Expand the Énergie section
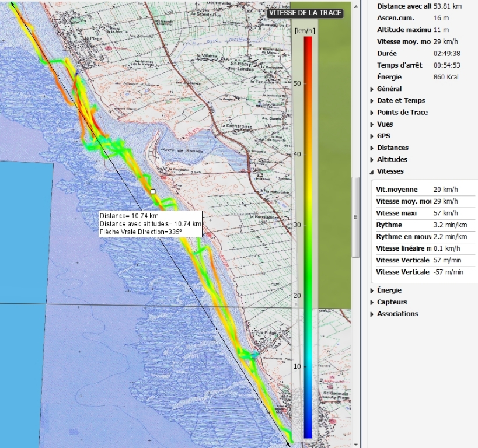Image resolution: width=478 pixels, height=448 pixels. (x=389, y=290)
